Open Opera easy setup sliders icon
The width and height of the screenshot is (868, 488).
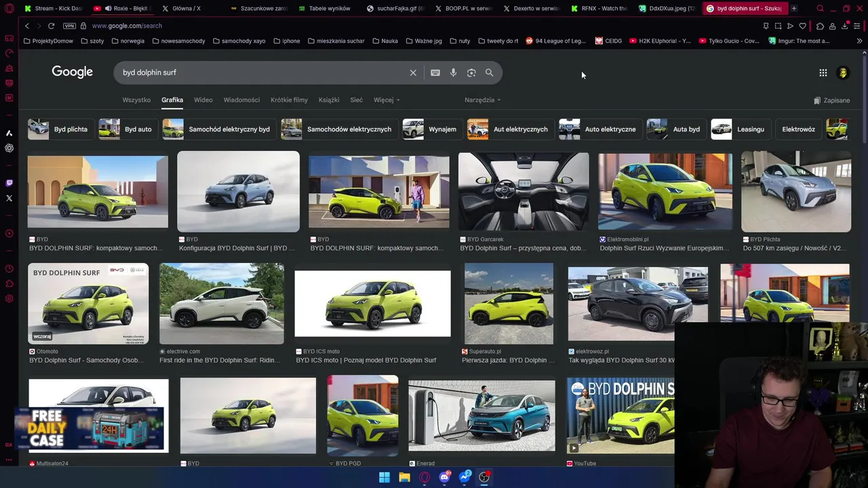(857, 26)
